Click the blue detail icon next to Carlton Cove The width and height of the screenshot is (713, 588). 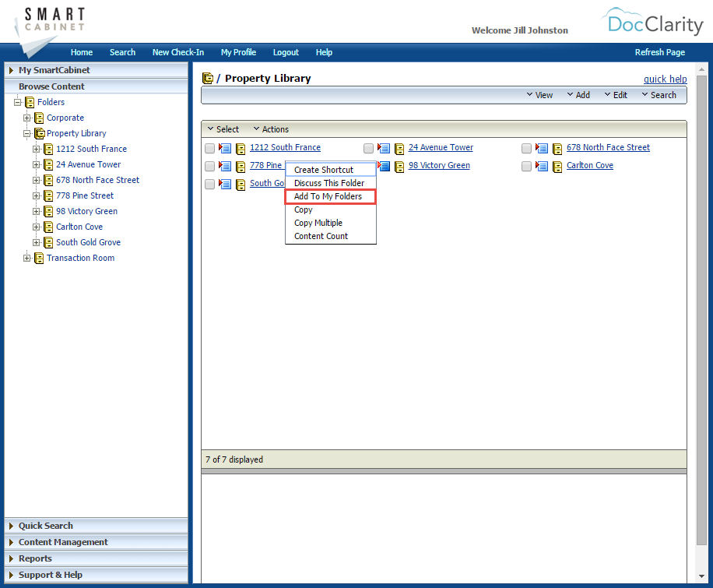point(543,166)
